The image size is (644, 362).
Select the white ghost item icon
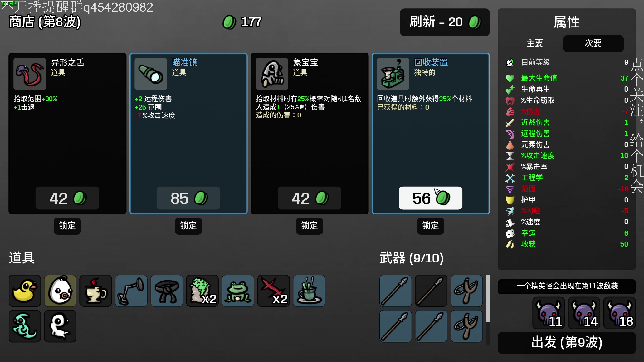pos(60,326)
